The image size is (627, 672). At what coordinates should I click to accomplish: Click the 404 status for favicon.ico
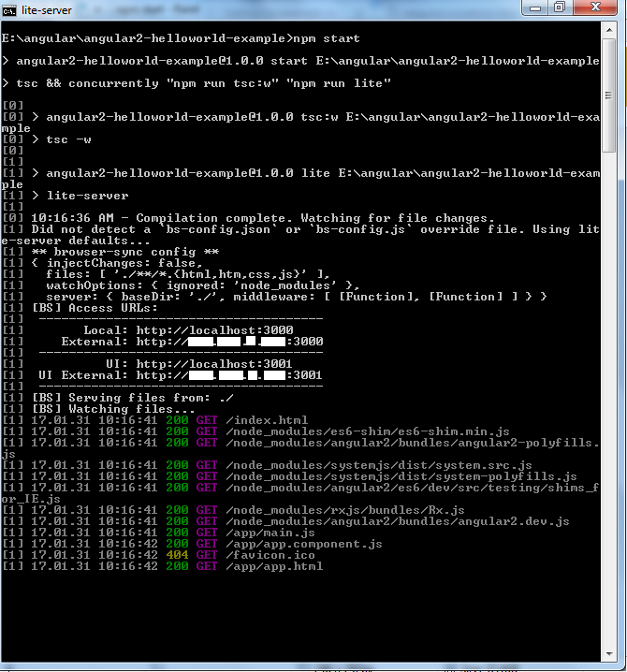[177, 555]
